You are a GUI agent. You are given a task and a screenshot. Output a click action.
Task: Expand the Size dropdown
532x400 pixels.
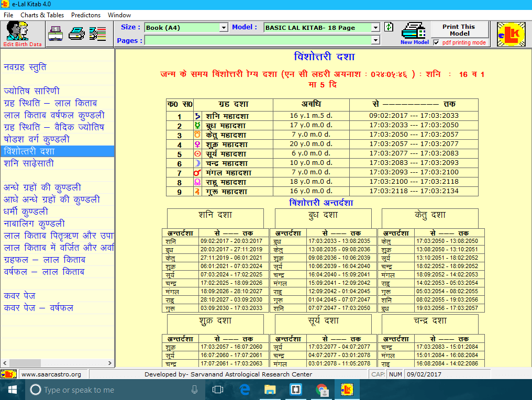tap(224, 27)
